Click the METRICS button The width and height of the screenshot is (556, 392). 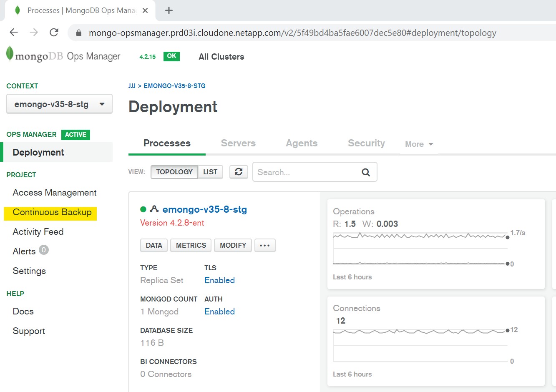click(x=191, y=245)
